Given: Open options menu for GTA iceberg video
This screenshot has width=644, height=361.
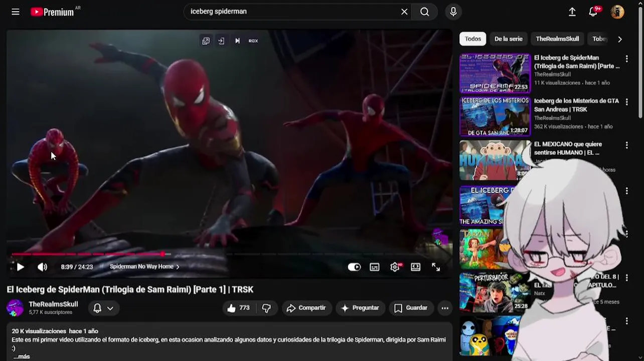Looking at the screenshot, I should tap(626, 102).
